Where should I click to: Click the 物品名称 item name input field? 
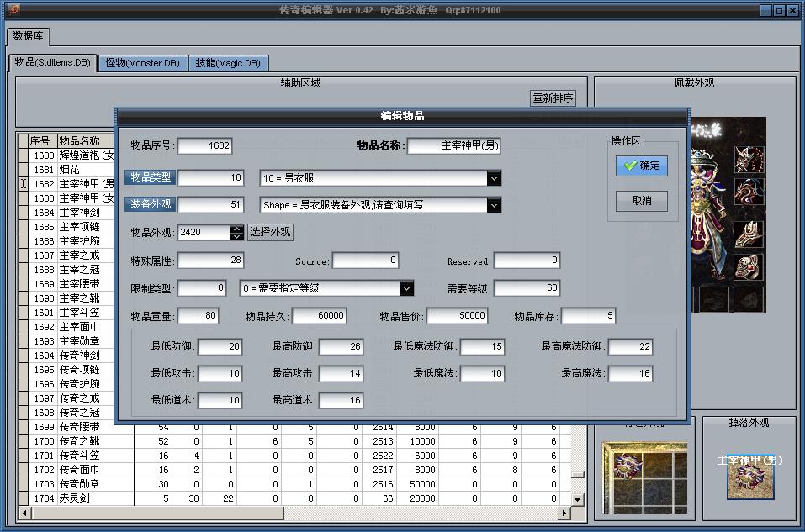click(453, 145)
